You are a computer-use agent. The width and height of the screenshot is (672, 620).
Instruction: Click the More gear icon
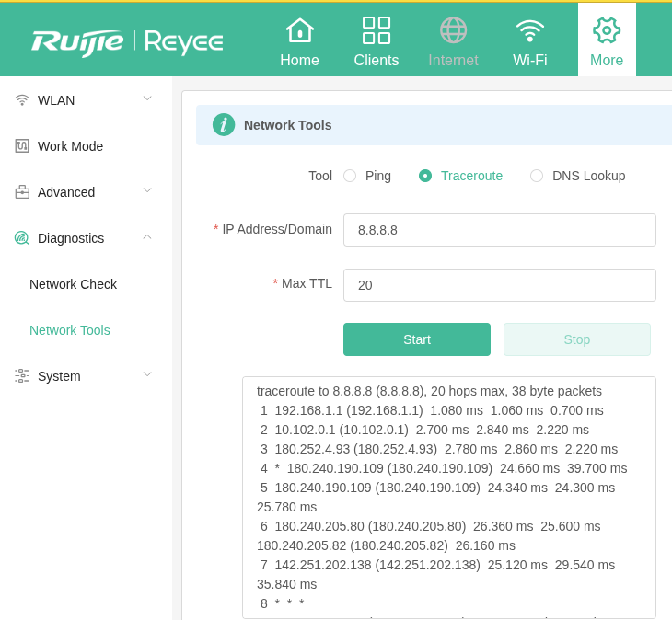click(x=607, y=30)
